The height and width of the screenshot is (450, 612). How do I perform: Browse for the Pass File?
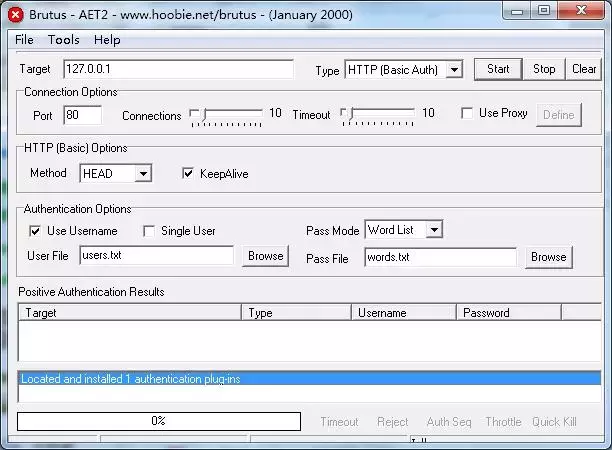pyautogui.click(x=549, y=257)
